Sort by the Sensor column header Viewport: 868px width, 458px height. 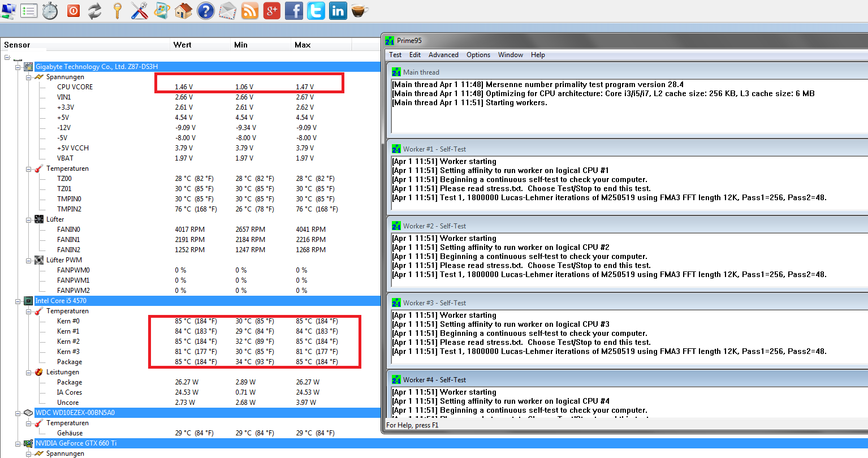[x=85, y=45]
